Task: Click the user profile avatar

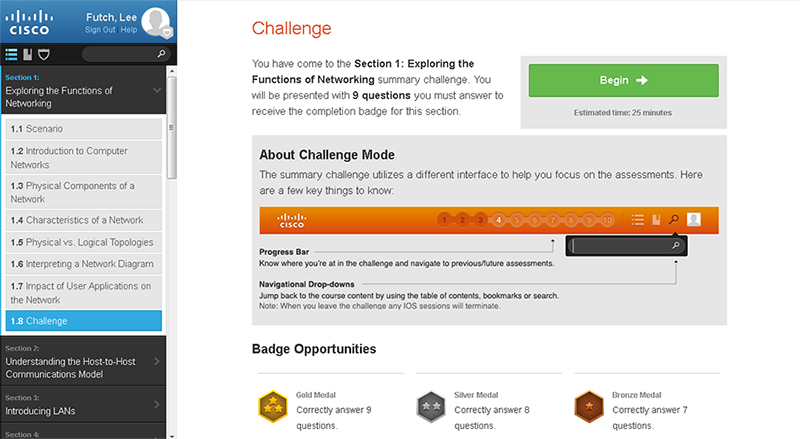Action: pos(156,20)
